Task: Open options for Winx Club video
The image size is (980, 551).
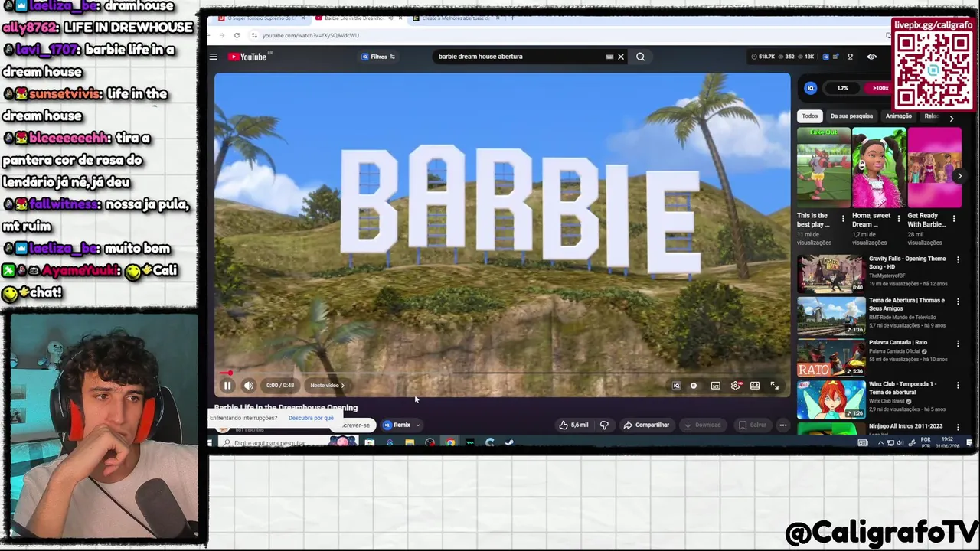Action: 958,386
